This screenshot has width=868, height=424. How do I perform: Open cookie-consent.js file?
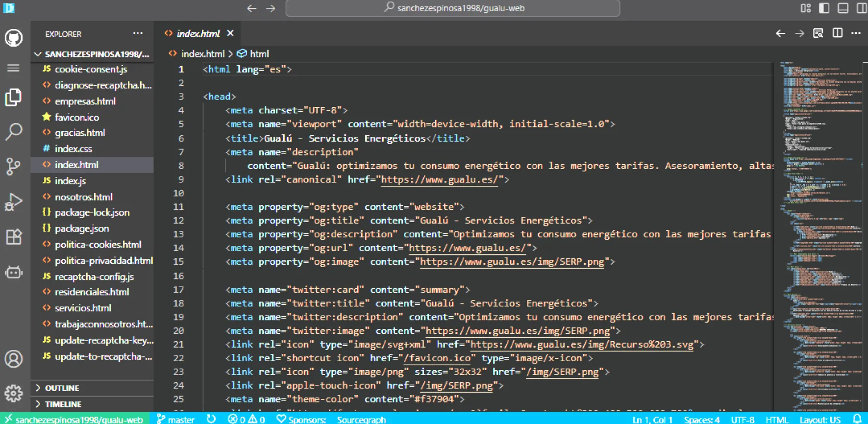(92, 69)
